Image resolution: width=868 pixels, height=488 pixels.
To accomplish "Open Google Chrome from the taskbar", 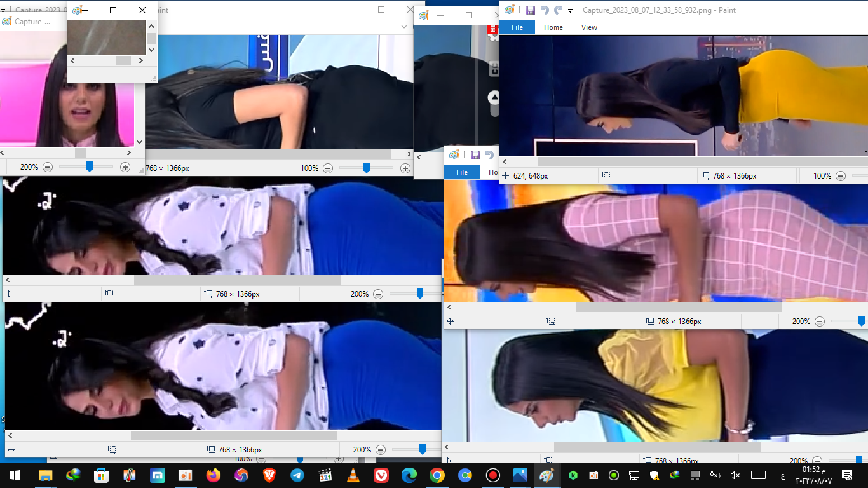I will coord(437,475).
